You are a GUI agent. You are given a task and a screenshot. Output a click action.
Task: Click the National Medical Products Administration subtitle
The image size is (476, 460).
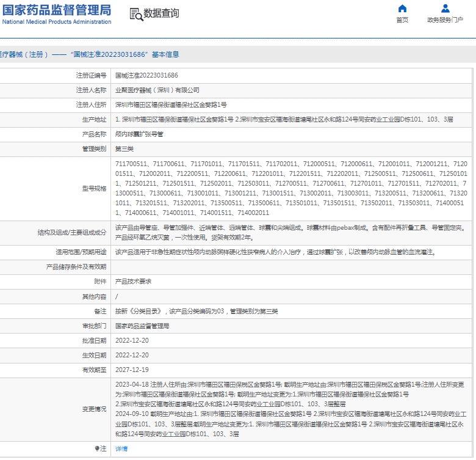tap(57, 22)
